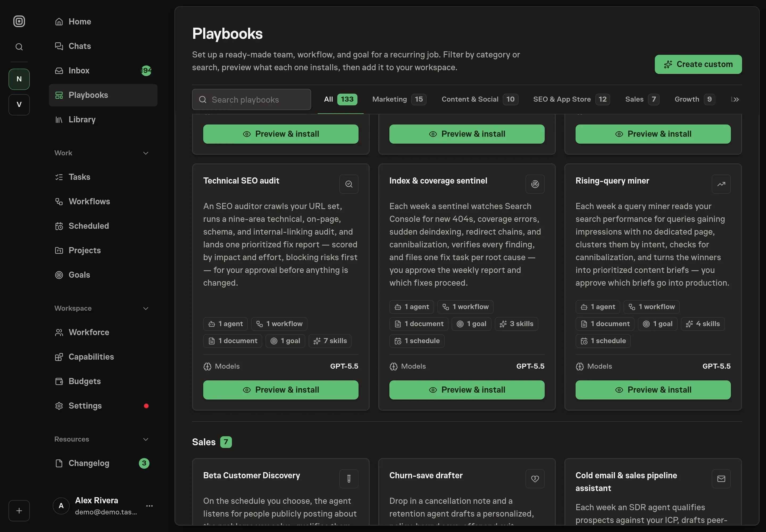Select Playbooks in the sidebar
The width and height of the screenshot is (766, 532).
pyautogui.click(x=103, y=95)
